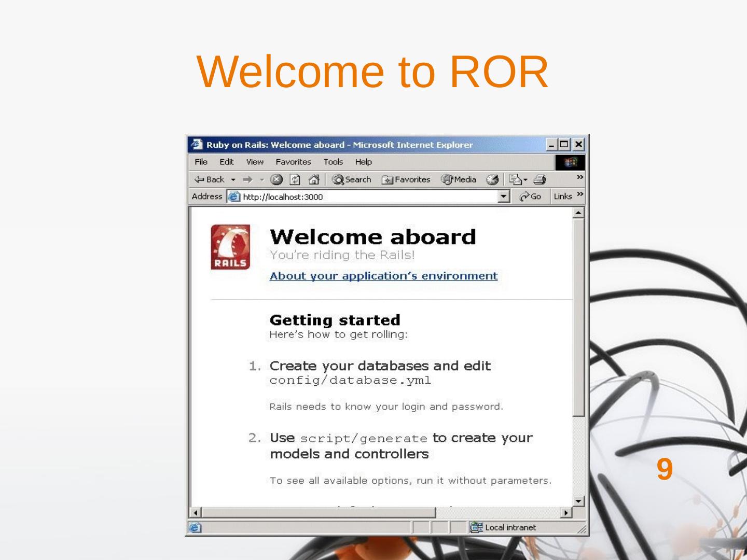Click the Forward arrow button

(x=247, y=179)
